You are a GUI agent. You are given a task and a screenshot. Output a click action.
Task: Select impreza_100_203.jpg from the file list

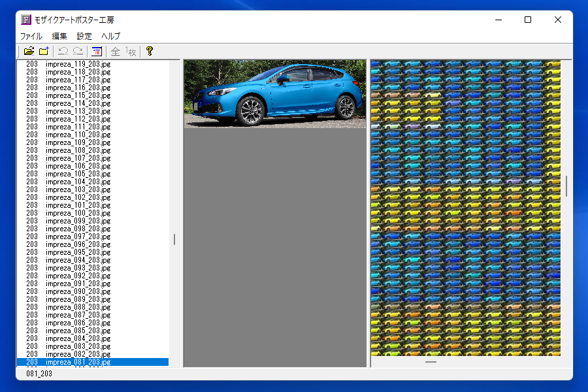tap(93, 213)
